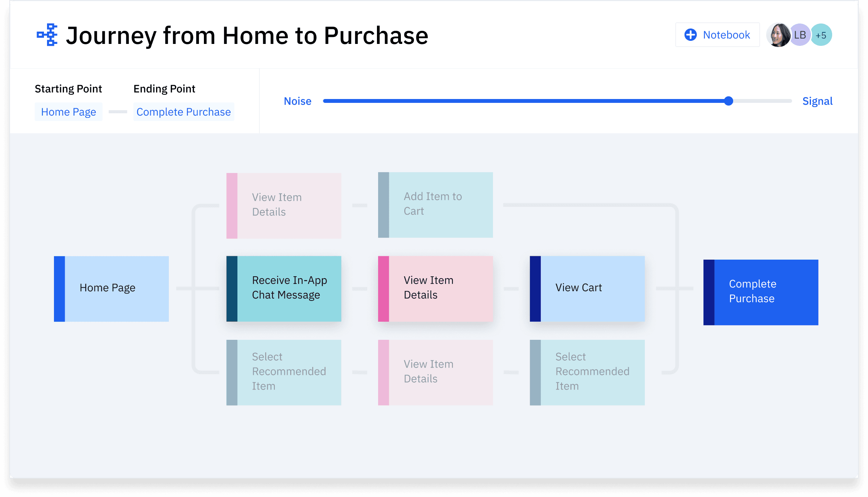Screen dimensions: 868x497
Task: Open the user avatar profile photo
Action: (779, 35)
